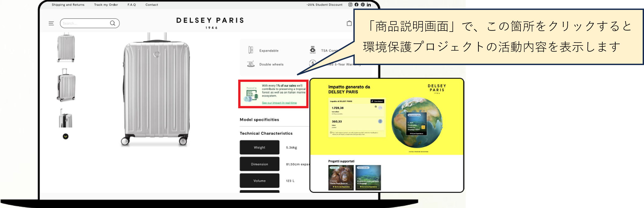Click the 5.36kg weight value

pyautogui.click(x=291, y=148)
